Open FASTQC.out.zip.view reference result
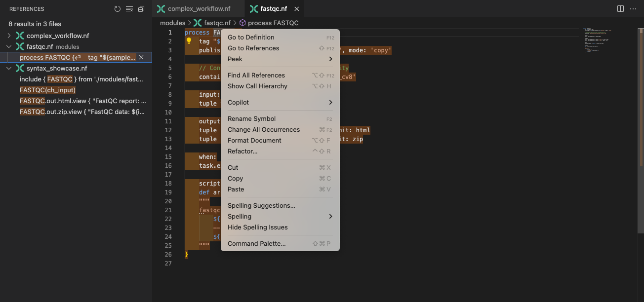This screenshot has width=644, height=302. pyautogui.click(x=76, y=112)
